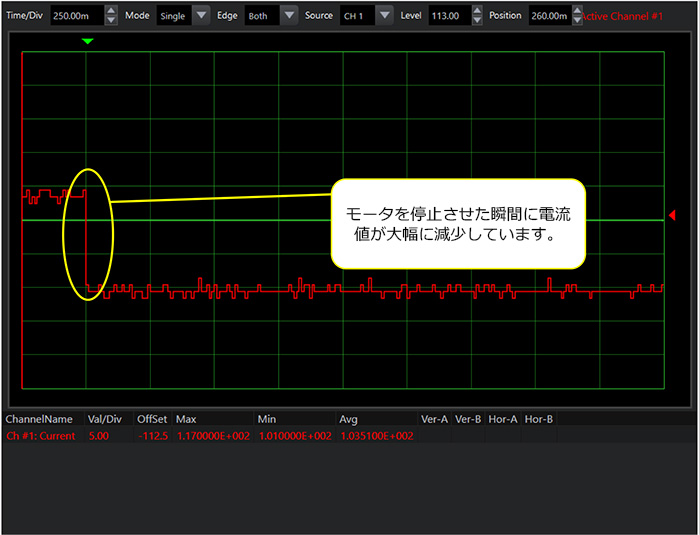Click the Val/Div cell 5.00
The height and width of the screenshot is (535, 700).
coord(99,436)
